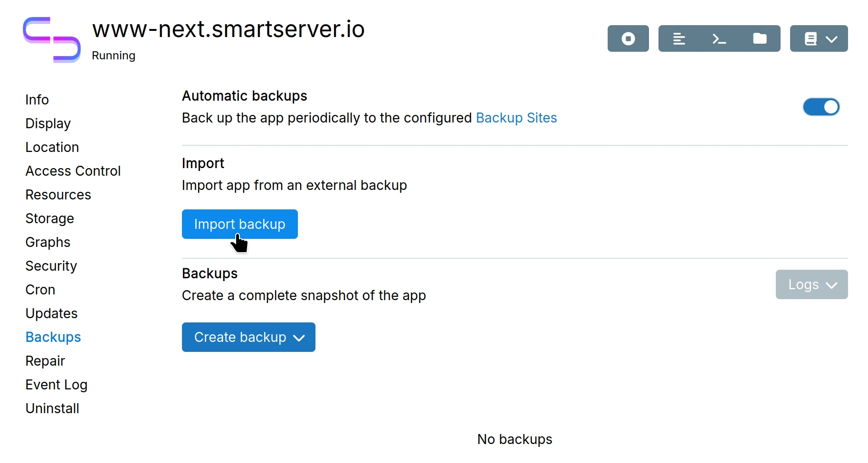
Task: Go to the Info section
Action: [x=37, y=100]
